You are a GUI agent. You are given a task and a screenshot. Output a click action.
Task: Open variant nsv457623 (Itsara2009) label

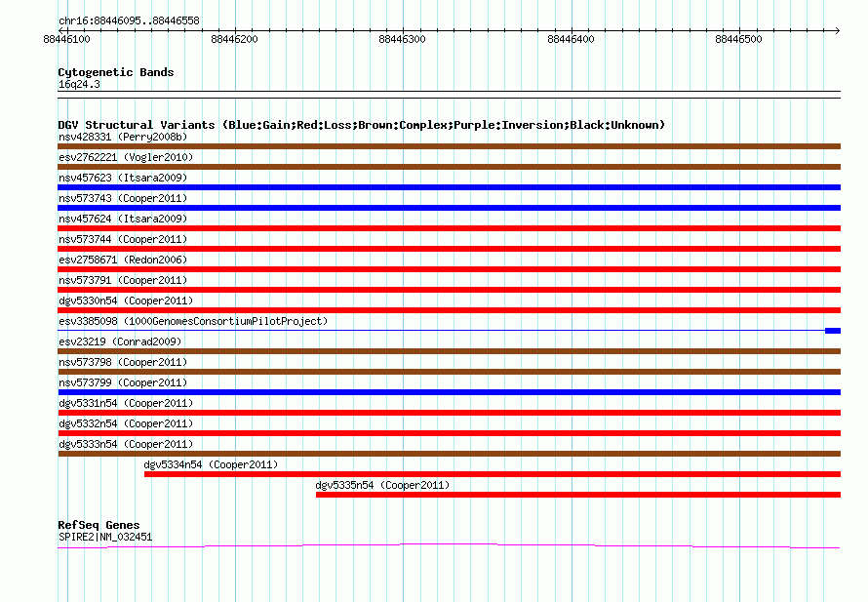click(123, 178)
